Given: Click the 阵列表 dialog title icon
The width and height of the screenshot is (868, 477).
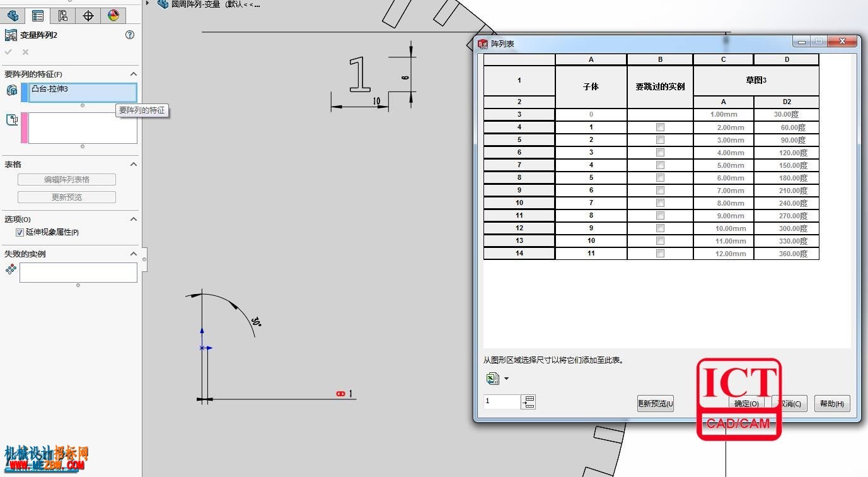Looking at the screenshot, I should pyautogui.click(x=483, y=44).
